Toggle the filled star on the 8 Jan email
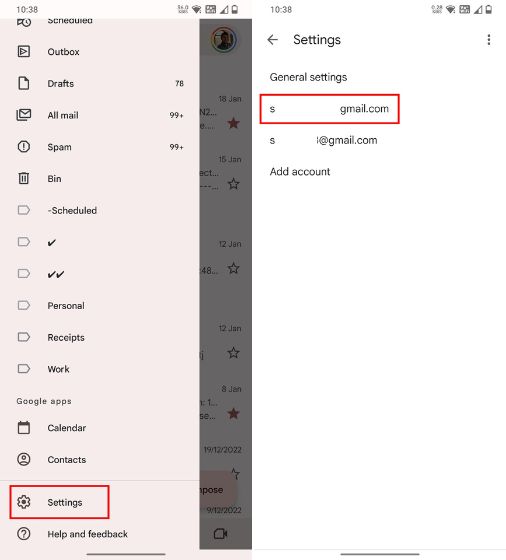 234,414
